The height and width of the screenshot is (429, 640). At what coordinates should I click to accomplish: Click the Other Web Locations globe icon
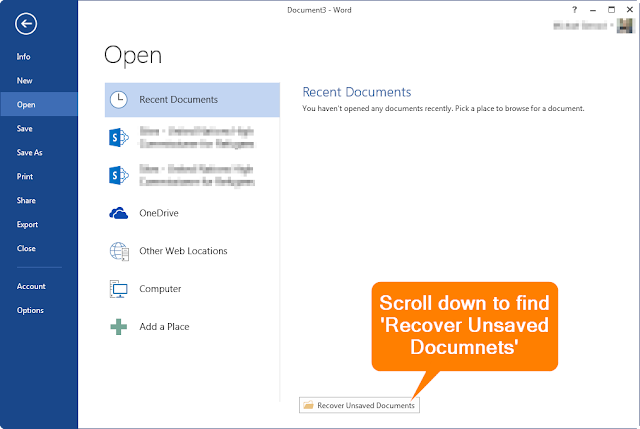[x=119, y=251]
